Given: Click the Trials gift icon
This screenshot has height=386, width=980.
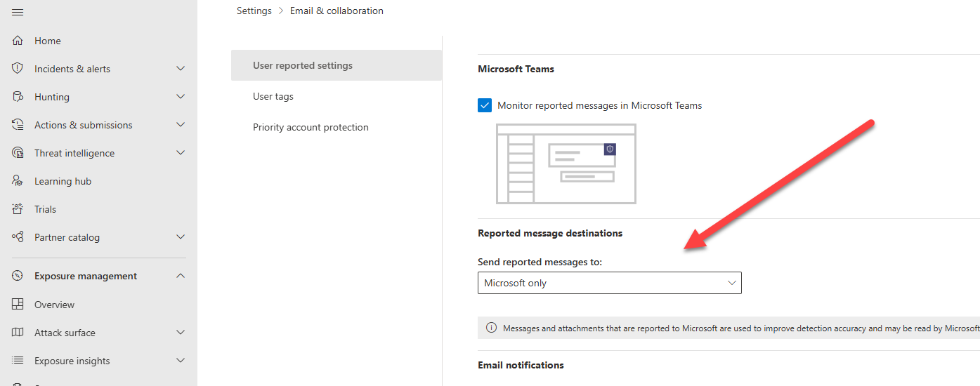Looking at the screenshot, I should pyautogui.click(x=18, y=209).
